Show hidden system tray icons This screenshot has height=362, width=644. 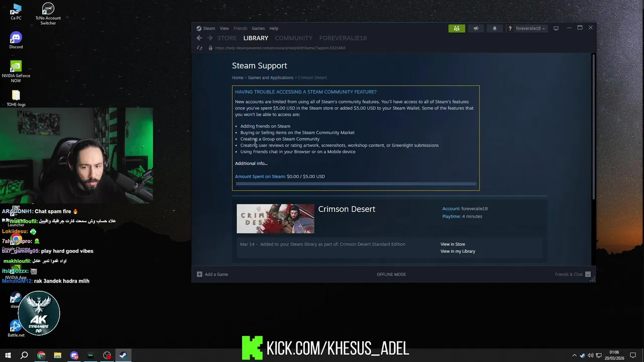tap(574, 355)
